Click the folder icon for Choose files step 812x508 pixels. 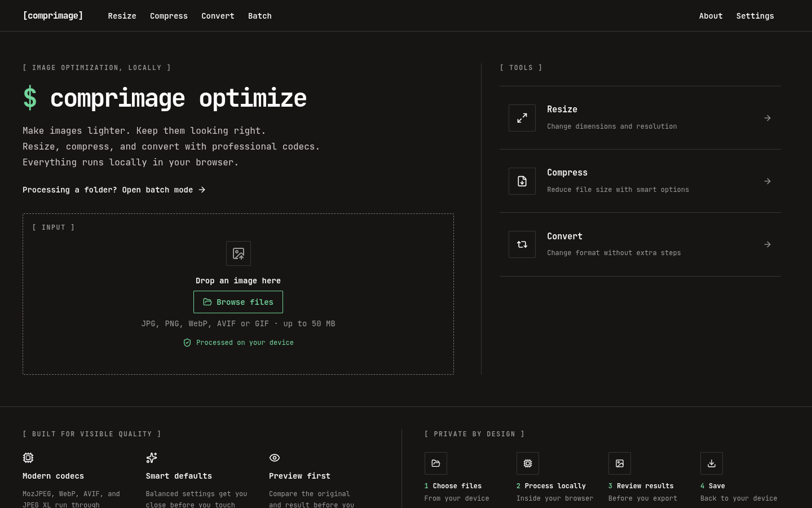(x=436, y=463)
